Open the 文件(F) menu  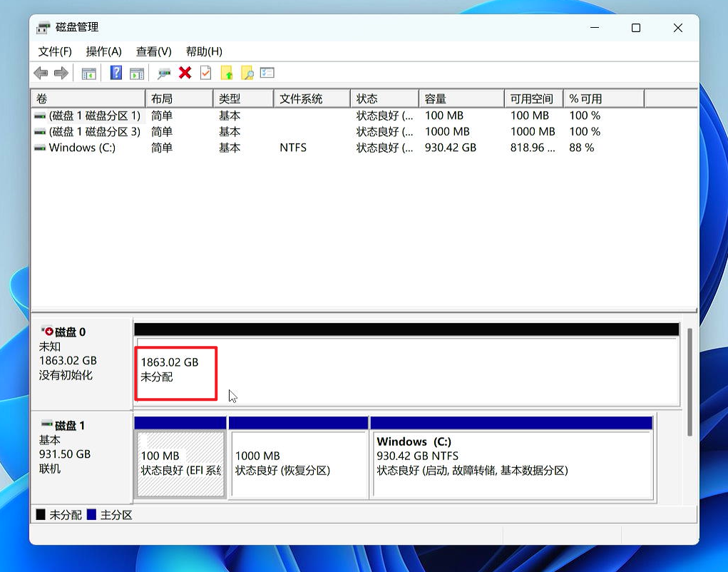pos(55,51)
